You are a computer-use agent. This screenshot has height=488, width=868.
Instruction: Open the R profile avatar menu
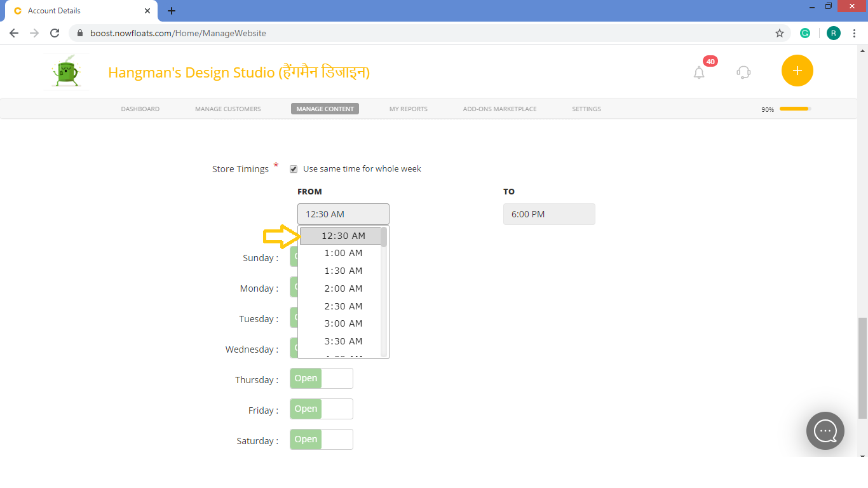click(833, 32)
